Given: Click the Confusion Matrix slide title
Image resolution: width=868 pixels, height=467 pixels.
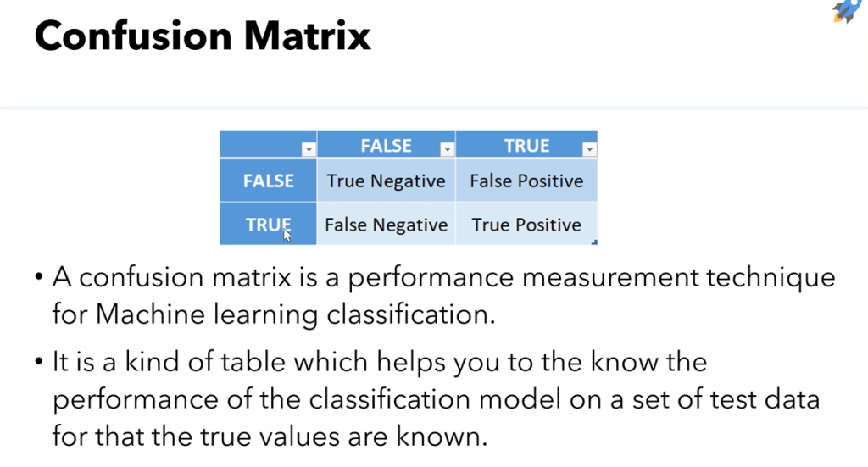Looking at the screenshot, I should (203, 36).
